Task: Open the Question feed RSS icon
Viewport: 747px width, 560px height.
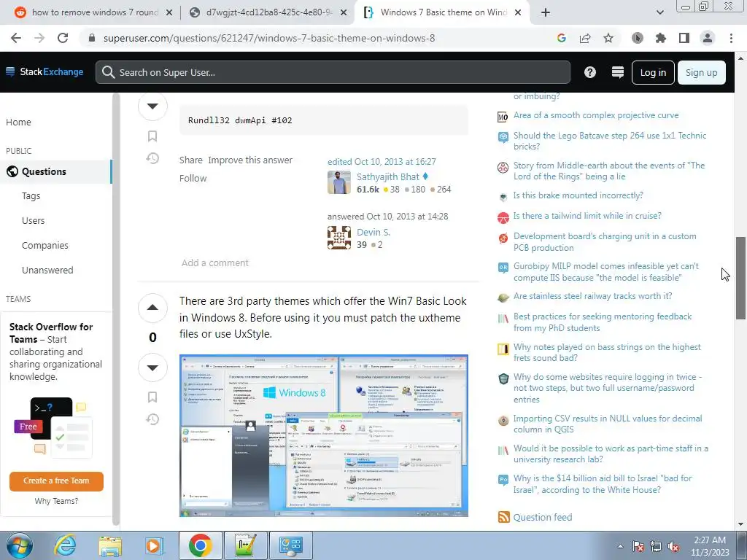Action: pyautogui.click(x=503, y=517)
